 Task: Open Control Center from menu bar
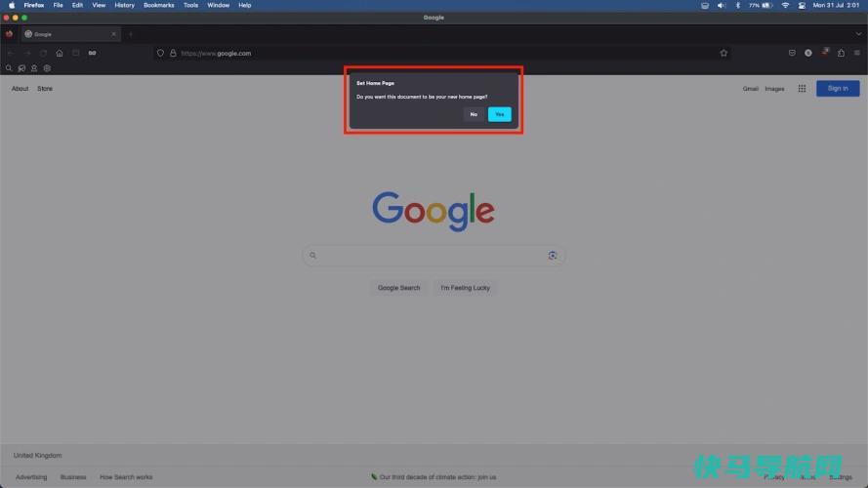pos(802,5)
